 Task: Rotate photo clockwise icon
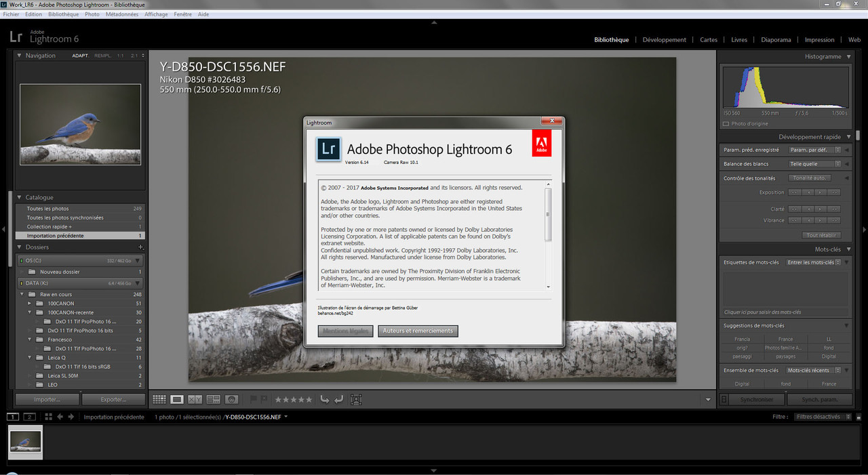[338, 400]
